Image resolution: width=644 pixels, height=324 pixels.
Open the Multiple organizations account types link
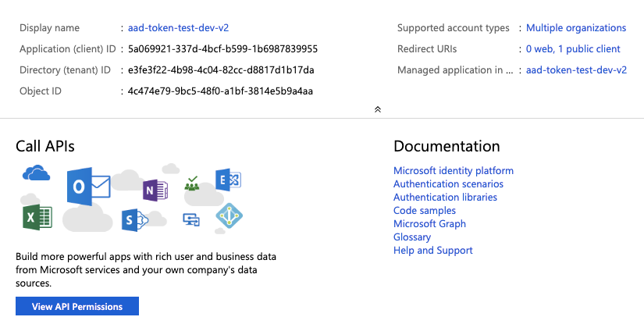click(576, 28)
